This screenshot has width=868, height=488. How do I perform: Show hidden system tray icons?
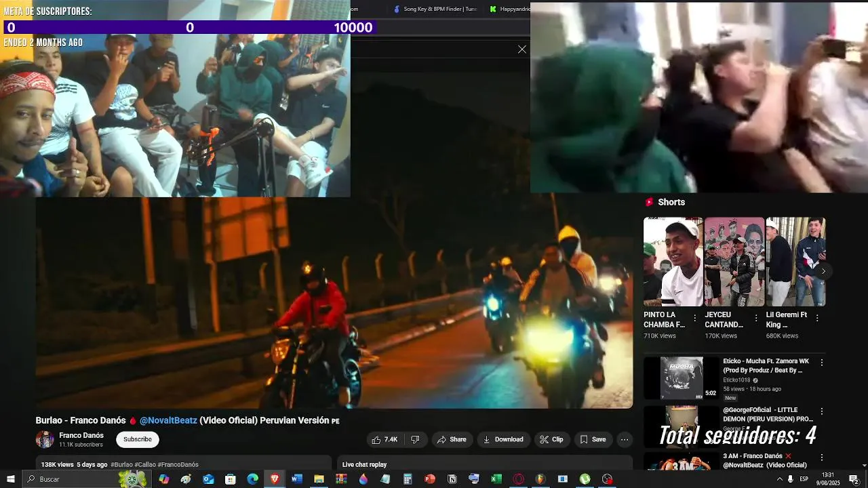pyautogui.click(x=779, y=479)
